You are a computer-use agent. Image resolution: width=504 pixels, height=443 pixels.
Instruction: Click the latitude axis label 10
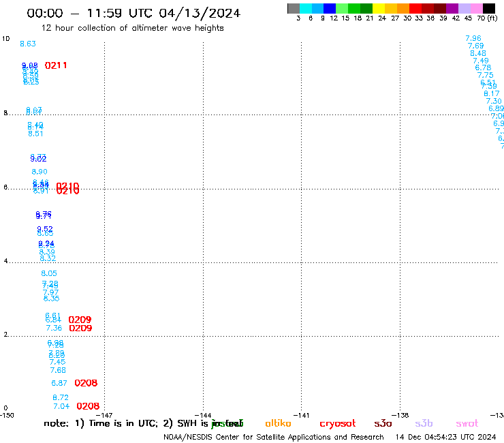pos(5,39)
